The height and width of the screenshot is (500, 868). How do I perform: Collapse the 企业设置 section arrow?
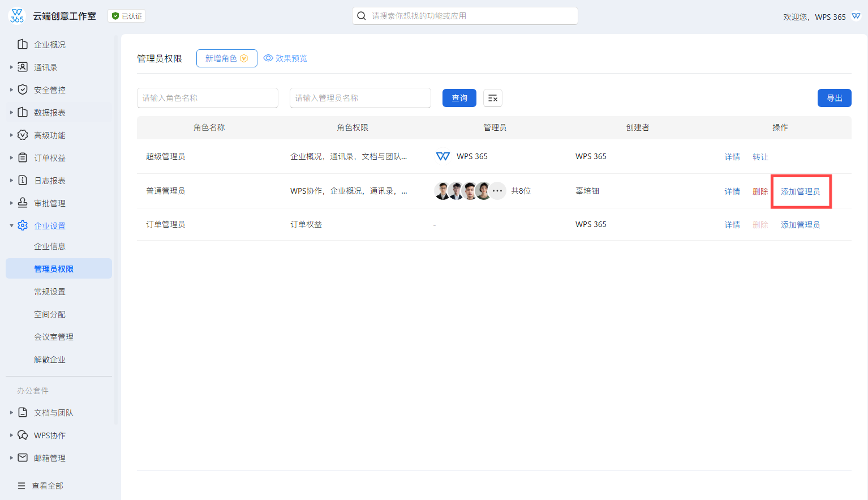(11, 225)
